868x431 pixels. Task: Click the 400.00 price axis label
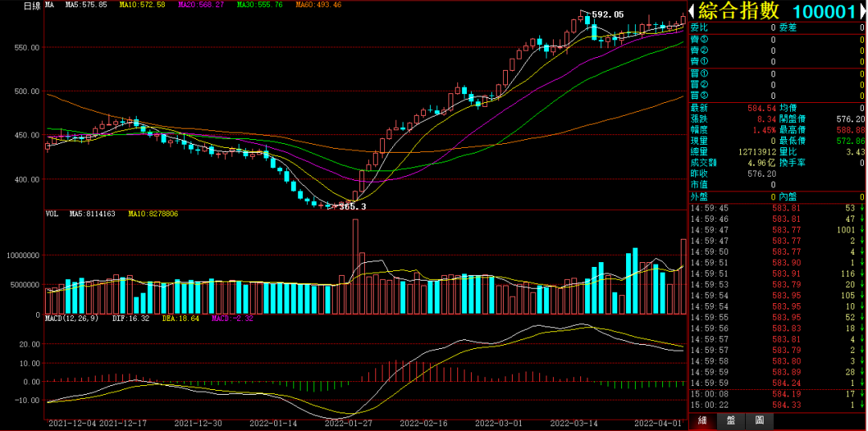click(29, 179)
